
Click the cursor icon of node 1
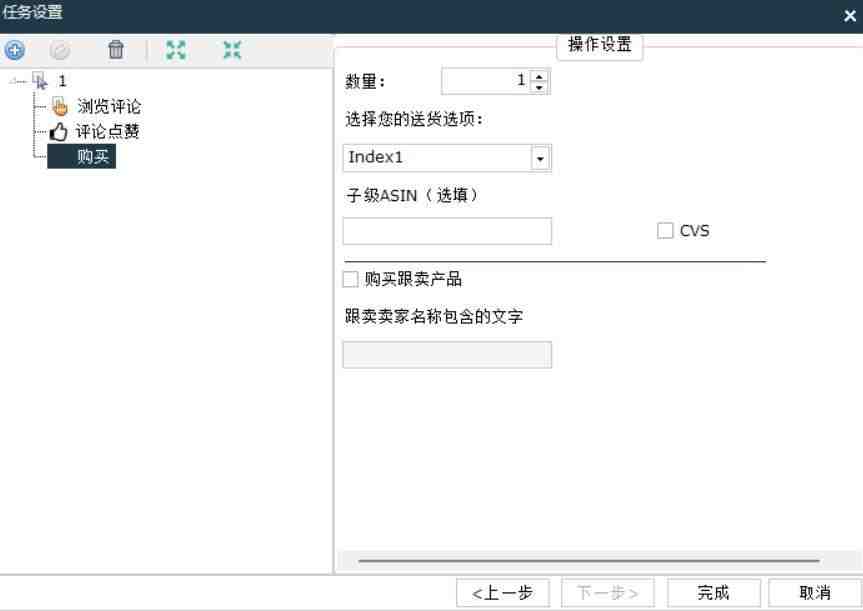click(40, 81)
